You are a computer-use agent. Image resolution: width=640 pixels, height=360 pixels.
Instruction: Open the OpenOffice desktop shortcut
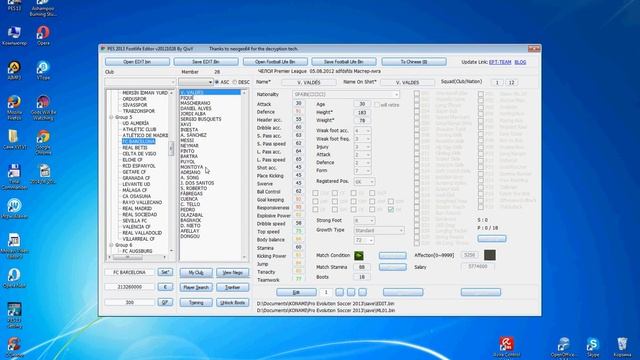(564, 347)
